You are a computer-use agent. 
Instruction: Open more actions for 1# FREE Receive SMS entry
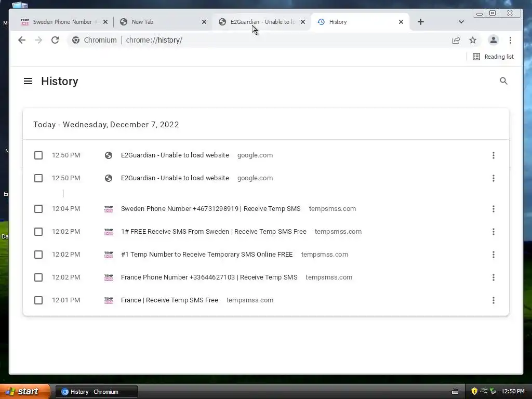point(494,232)
